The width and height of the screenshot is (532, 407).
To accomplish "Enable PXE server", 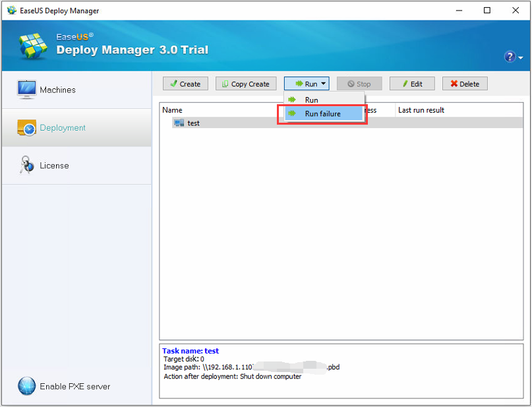I will pyautogui.click(x=65, y=387).
